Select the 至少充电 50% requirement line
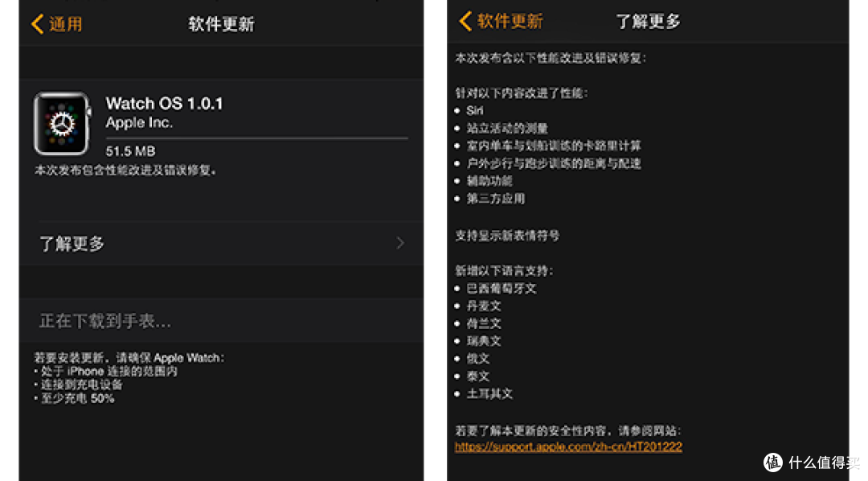Viewport: 868px width, 481px height. (x=75, y=398)
